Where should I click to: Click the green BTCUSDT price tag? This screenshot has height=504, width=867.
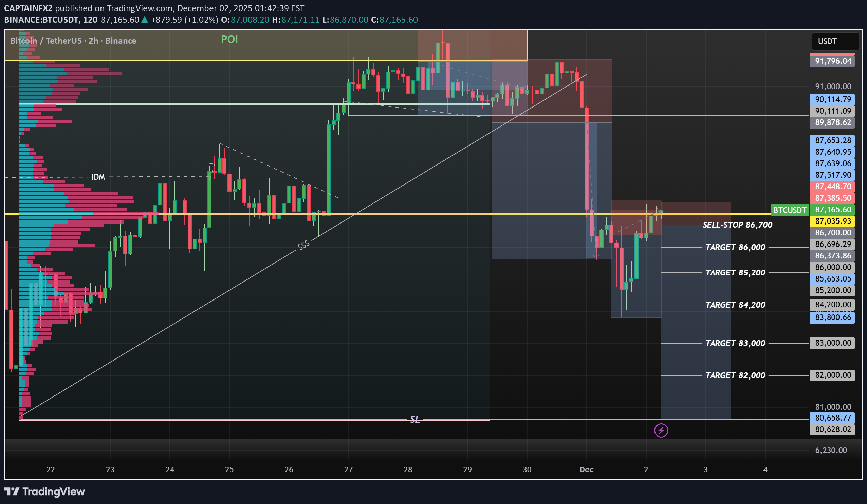[x=789, y=210]
